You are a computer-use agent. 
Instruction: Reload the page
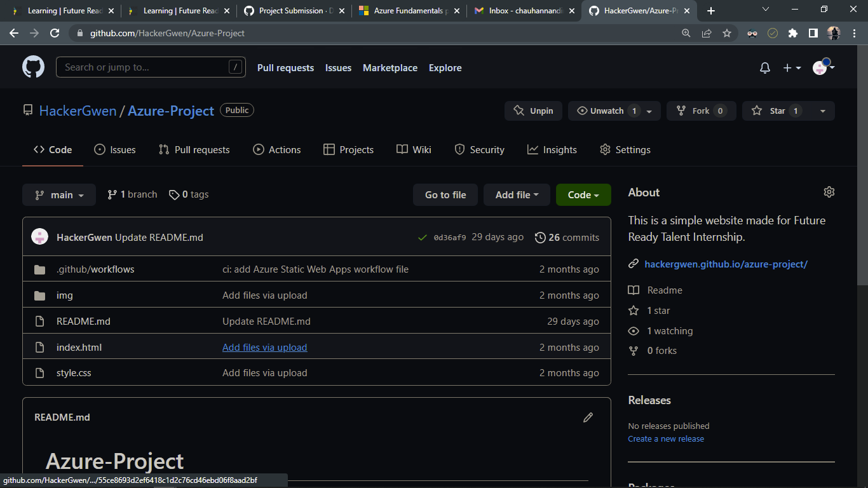coord(55,33)
